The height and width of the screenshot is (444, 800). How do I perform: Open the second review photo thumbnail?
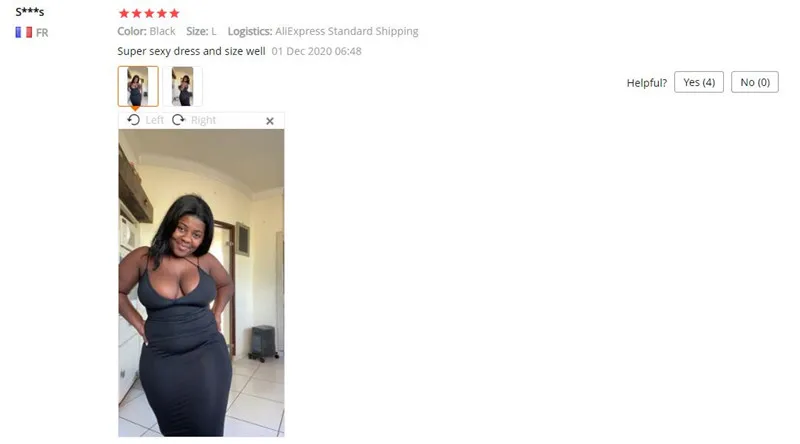[183, 86]
